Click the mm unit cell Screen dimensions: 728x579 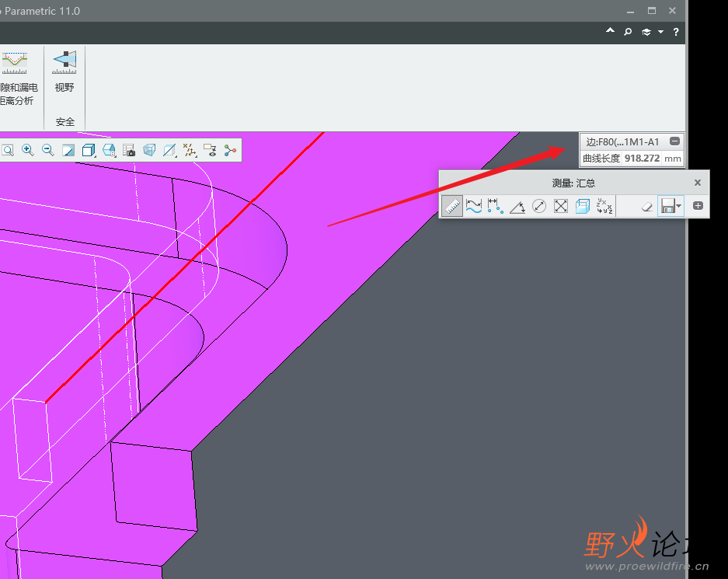coord(672,159)
